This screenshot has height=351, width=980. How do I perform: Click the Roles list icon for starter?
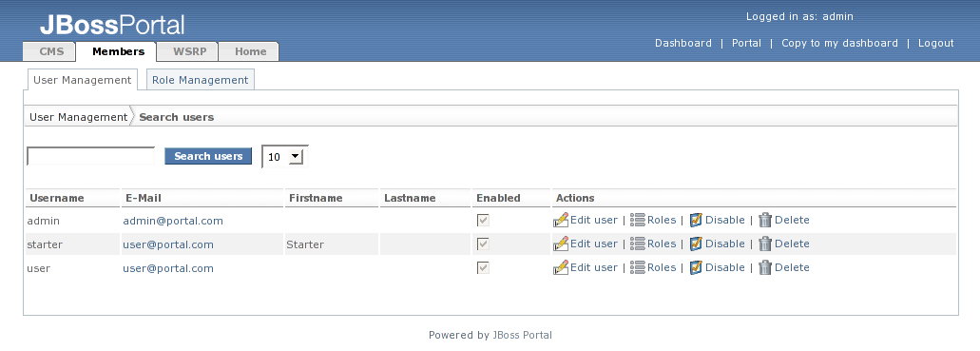tap(637, 244)
